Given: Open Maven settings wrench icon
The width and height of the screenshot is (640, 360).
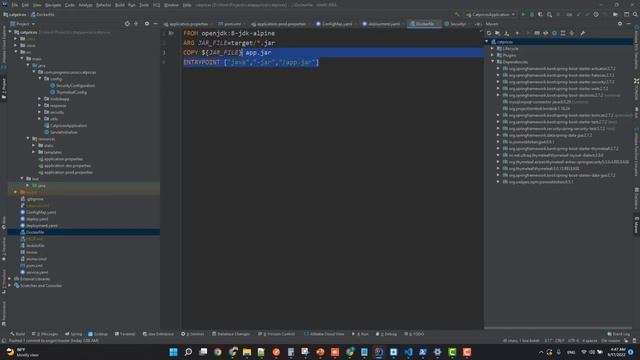Looking at the screenshot, I should 582,33.
